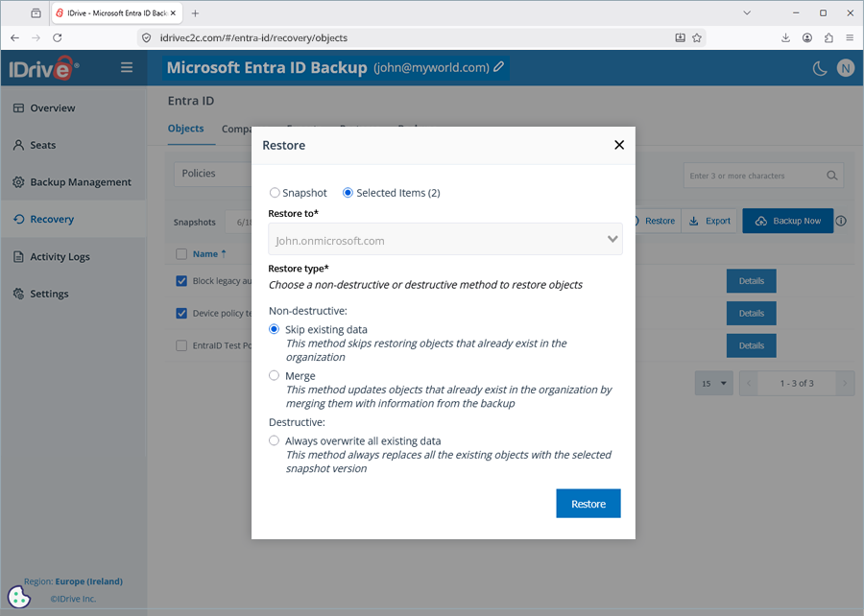The width and height of the screenshot is (864, 616).
Task: Click the blue Restore button in dialog
Action: pyautogui.click(x=588, y=503)
